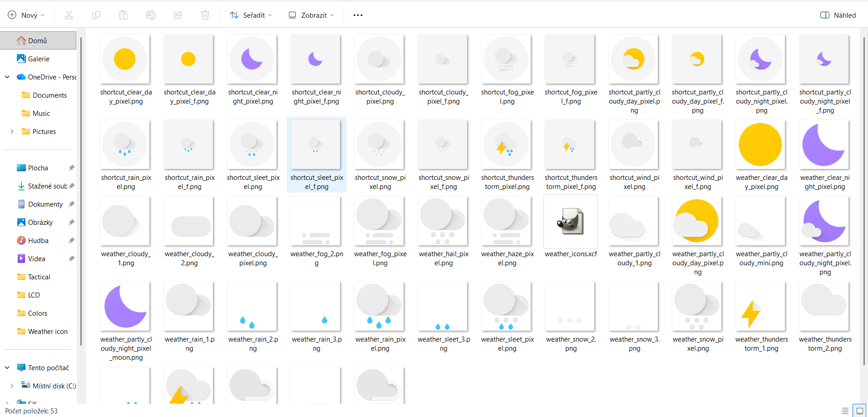Switch to details list view icon
The width and height of the screenshot is (868, 417).
(845, 411)
